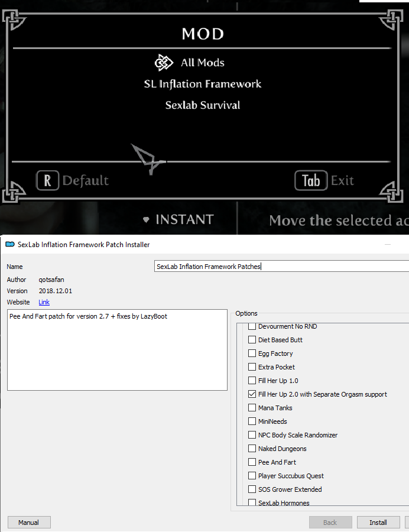Check the Diet Based Butt option
The width and height of the screenshot is (409, 532).
click(252, 340)
